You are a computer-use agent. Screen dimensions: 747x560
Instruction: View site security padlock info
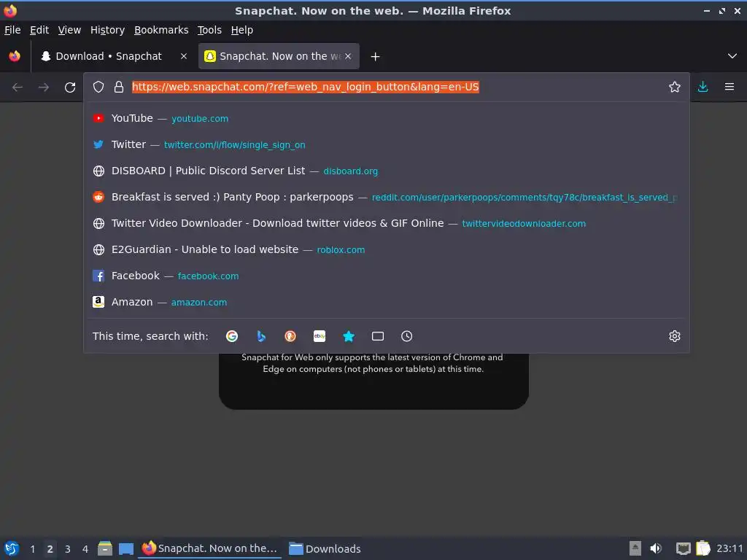[x=119, y=87]
